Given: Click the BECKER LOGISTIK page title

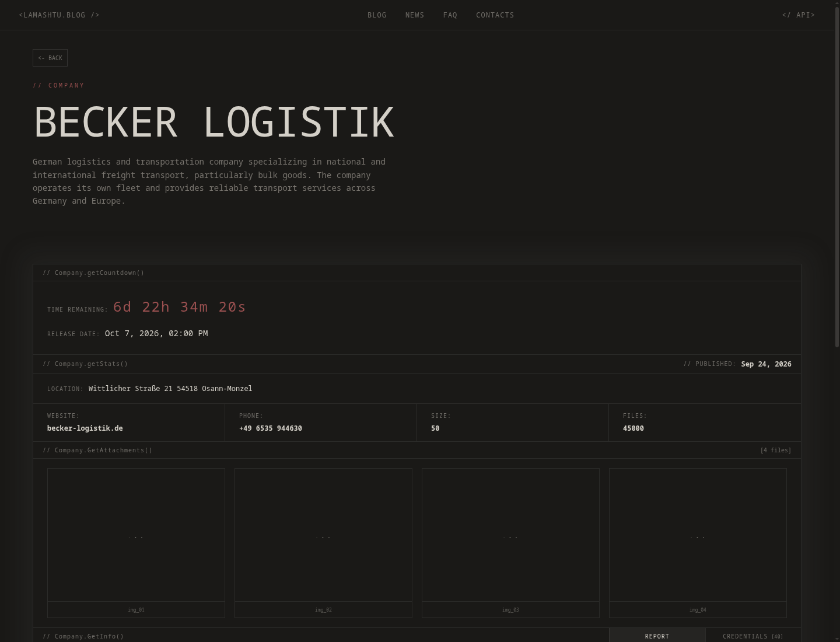Looking at the screenshot, I should tap(213, 122).
